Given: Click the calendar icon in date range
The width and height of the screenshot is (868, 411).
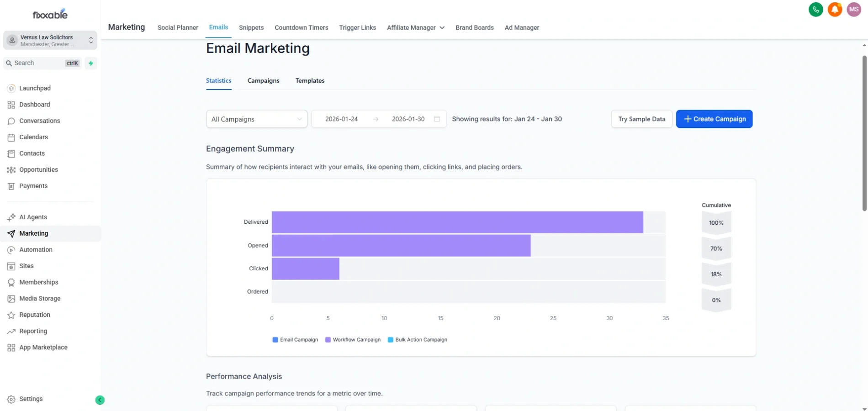Looking at the screenshot, I should coord(437,119).
